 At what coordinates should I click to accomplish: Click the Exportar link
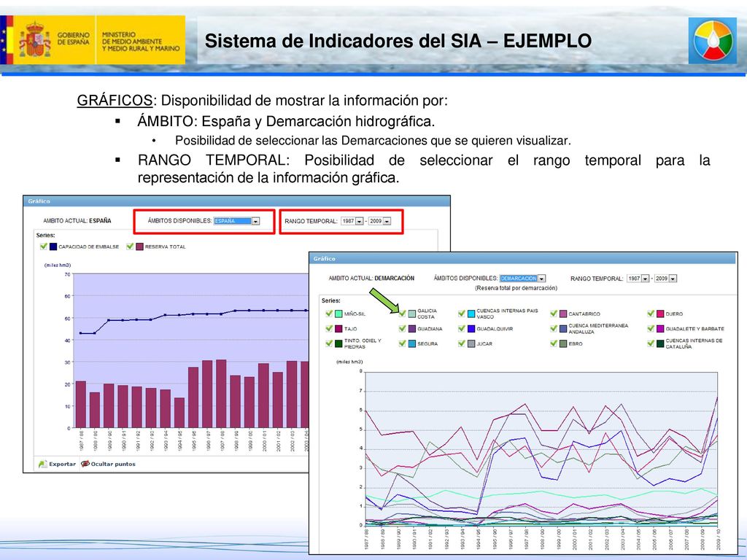point(63,464)
